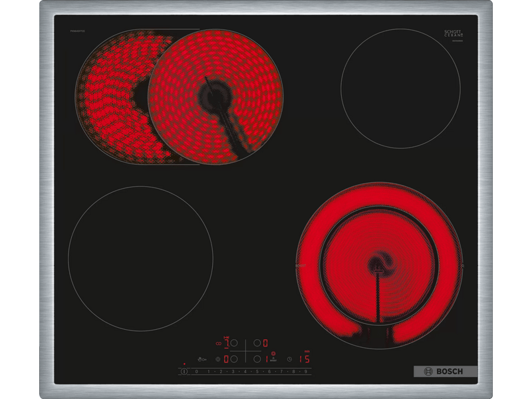Select the front-left zone circle in control panel
Viewport: 532px width, 399px height.
click(x=233, y=359)
